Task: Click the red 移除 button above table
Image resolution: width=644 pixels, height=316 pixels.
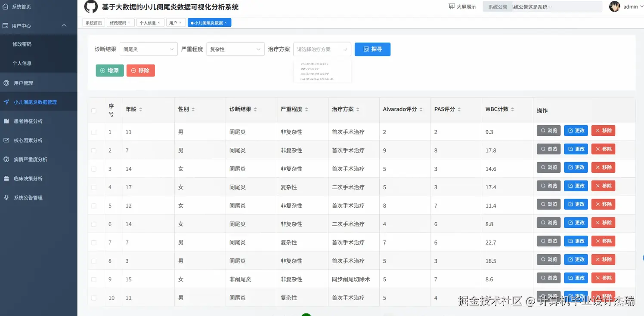Action: tap(140, 71)
